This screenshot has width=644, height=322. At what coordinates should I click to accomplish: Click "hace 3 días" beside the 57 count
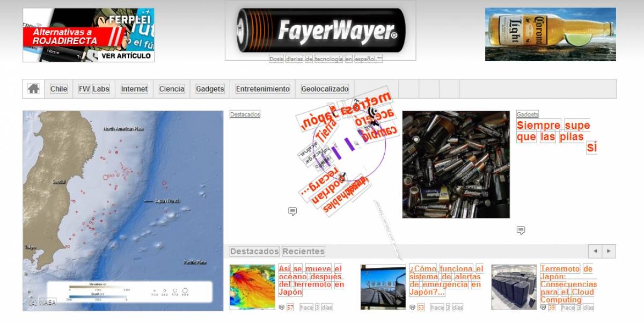(316, 308)
